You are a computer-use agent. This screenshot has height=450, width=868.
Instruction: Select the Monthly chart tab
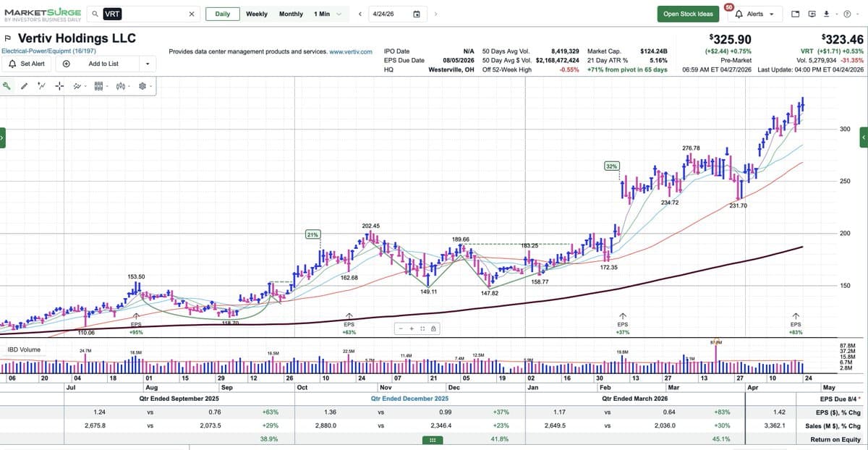pos(291,14)
